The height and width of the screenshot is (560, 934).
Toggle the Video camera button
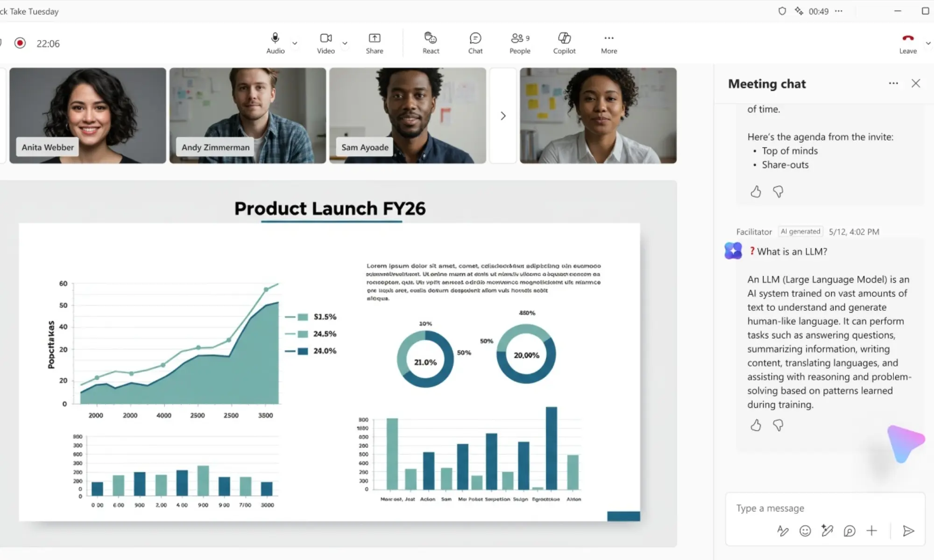pyautogui.click(x=325, y=43)
